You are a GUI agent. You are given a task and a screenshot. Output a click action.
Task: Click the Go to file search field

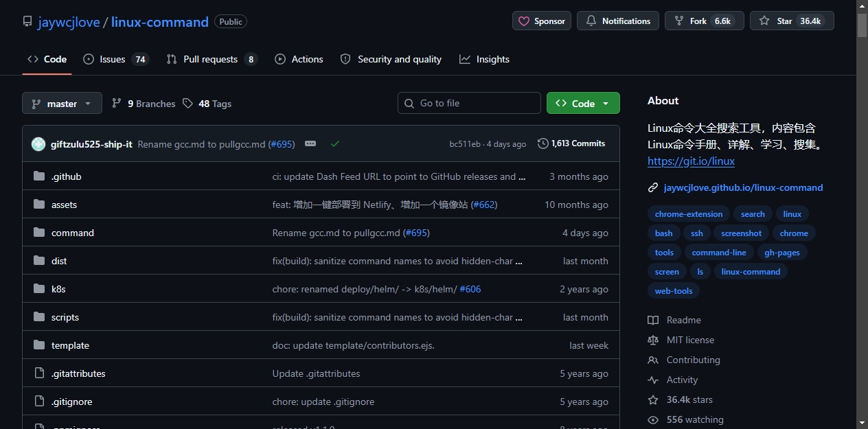pyautogui.click(x=469, y=103)
